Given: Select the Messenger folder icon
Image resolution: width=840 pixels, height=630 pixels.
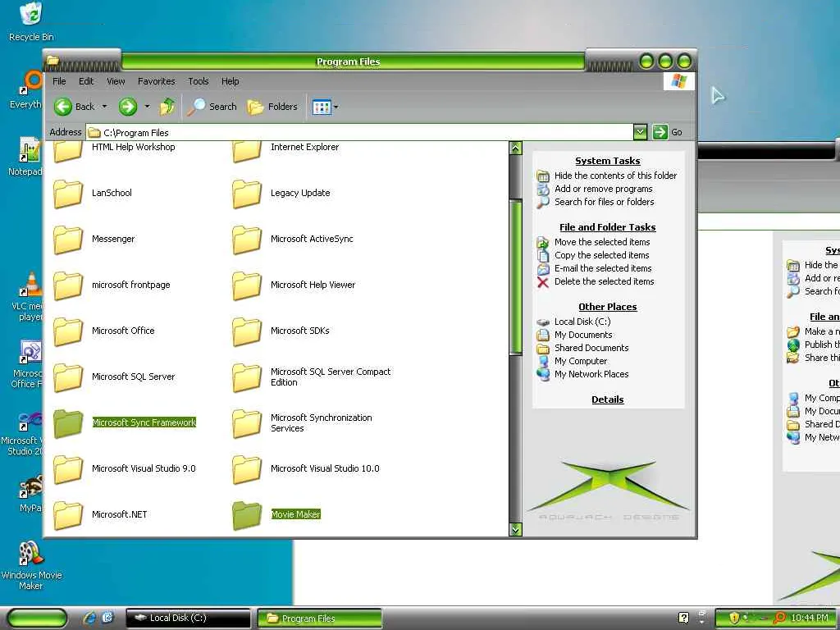Looking at the screenshot, I should tap(68, 240).
